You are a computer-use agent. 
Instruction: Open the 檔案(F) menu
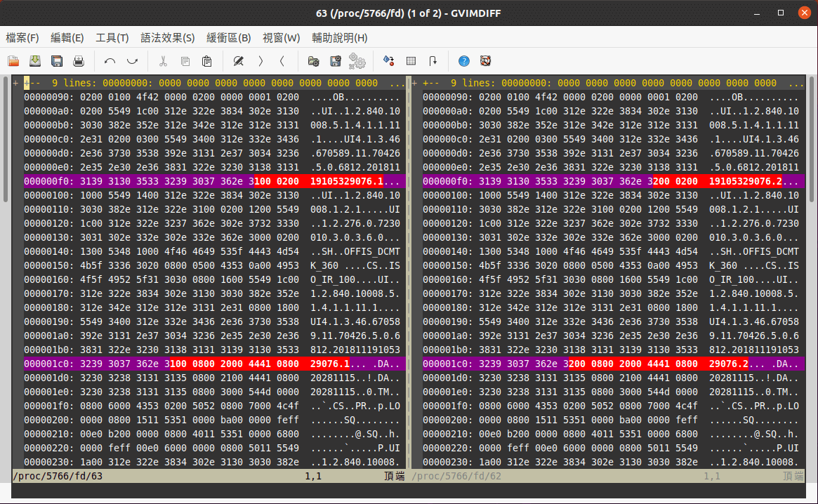point(22,38)
